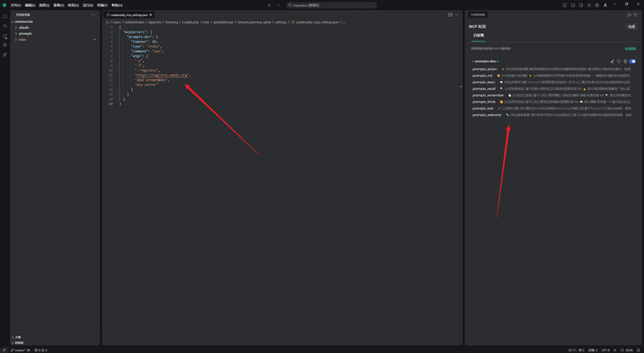Open the Selection menu

point(44,5)
